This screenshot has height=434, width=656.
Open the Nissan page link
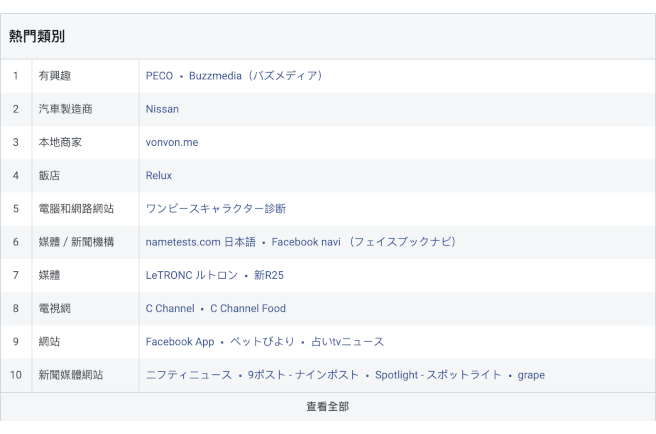pyautogui.click(x=162, y=109)
